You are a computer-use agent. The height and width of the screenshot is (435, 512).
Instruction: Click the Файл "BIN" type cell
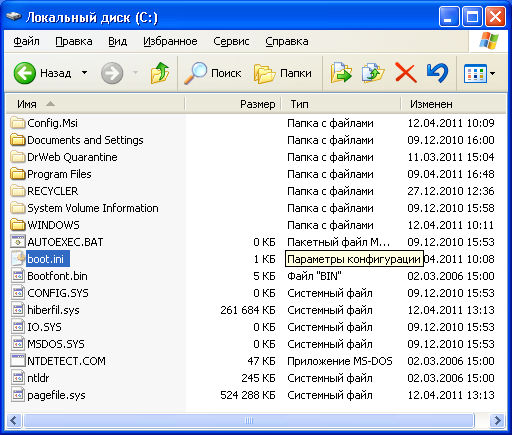pos(314,276)
